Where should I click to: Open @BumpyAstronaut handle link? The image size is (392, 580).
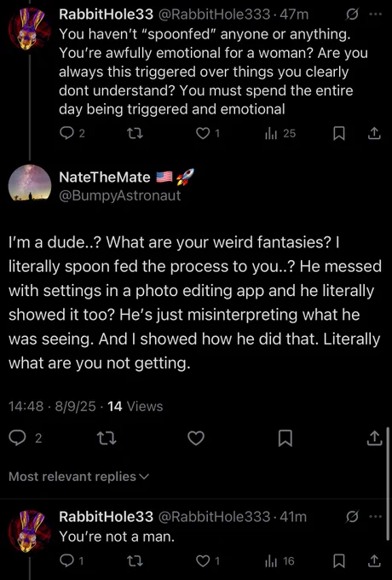(119, 195)
